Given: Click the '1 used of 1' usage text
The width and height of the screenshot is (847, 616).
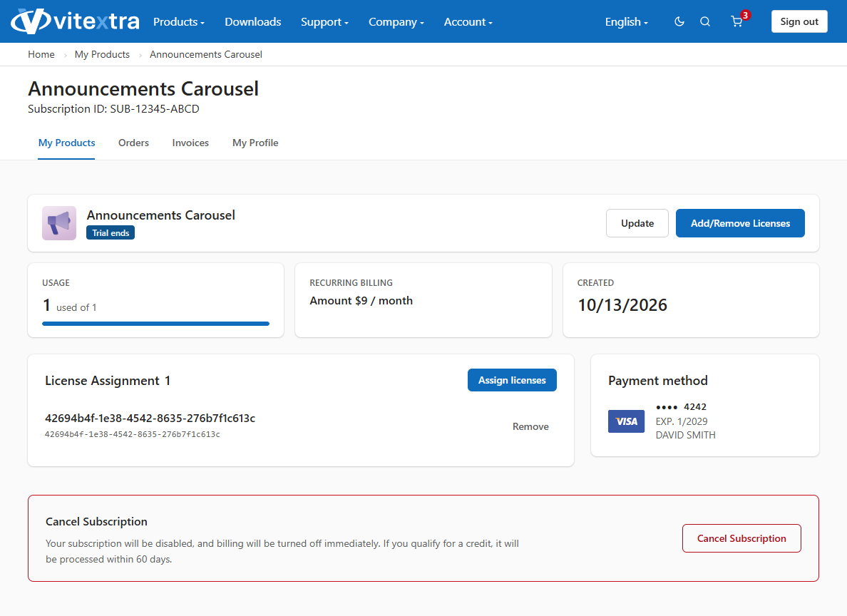Looking at the screenshot, I should 70,307.
